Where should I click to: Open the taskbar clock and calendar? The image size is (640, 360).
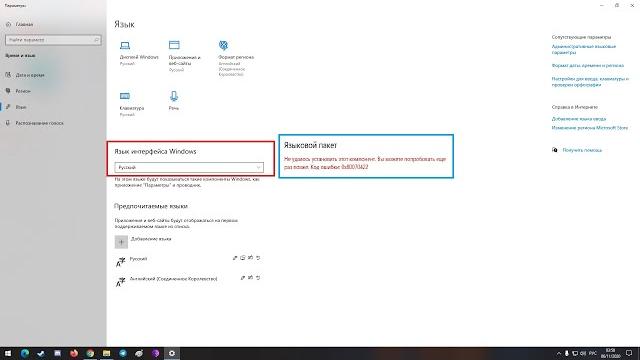(611, 353)
